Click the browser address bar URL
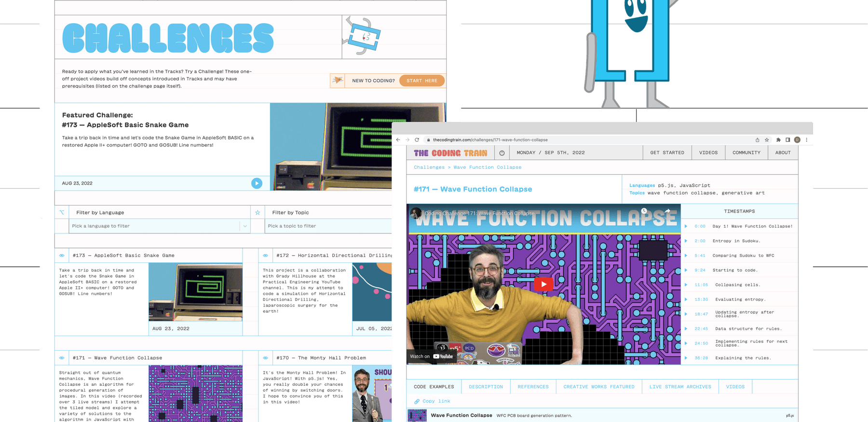The width and height of the screenshot is (868, 422). pyautogui.click(x=490, y=140)
